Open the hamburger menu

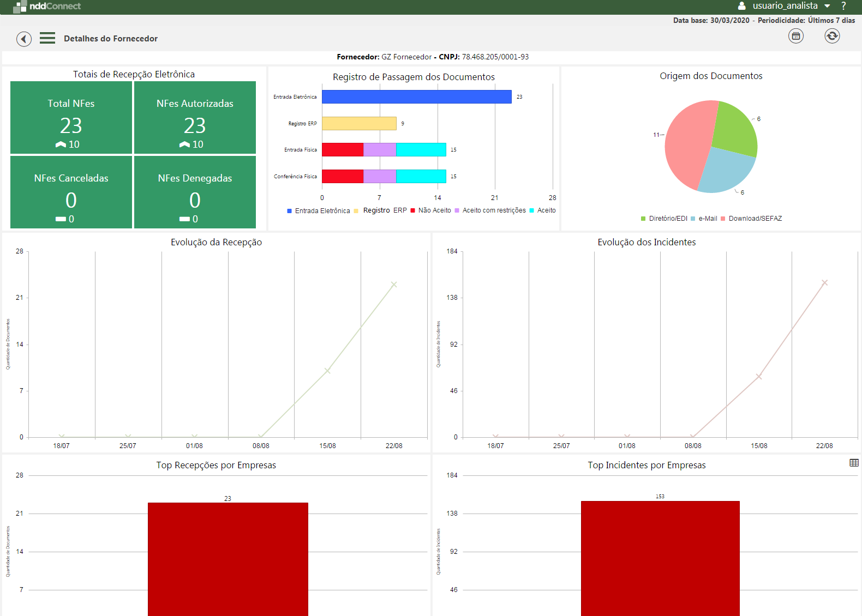pyautogui.click(x=47, y=38)
